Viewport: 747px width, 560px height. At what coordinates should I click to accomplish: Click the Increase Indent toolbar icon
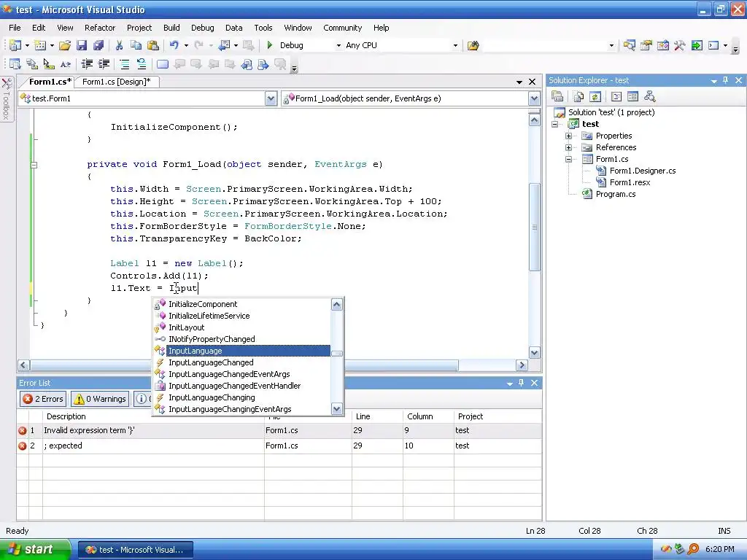(104, 64)
